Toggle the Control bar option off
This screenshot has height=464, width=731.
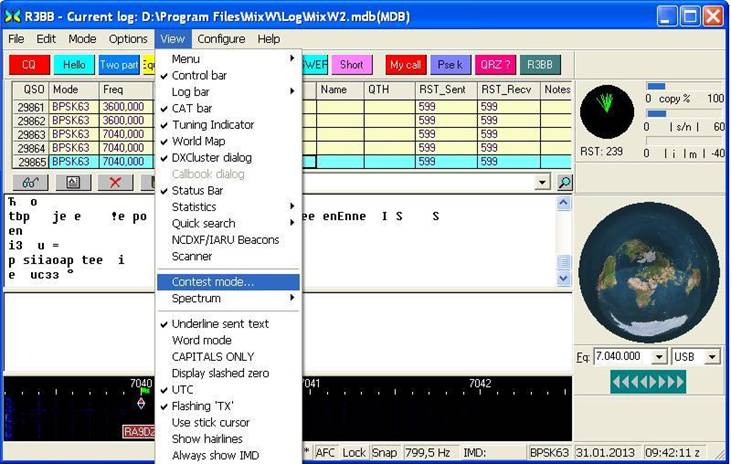[199, 75]
